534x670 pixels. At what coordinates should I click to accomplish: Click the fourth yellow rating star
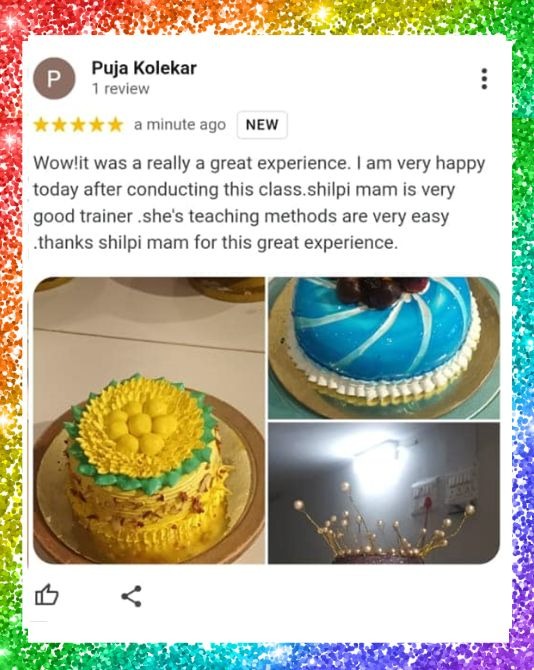(x=97, y=125)
